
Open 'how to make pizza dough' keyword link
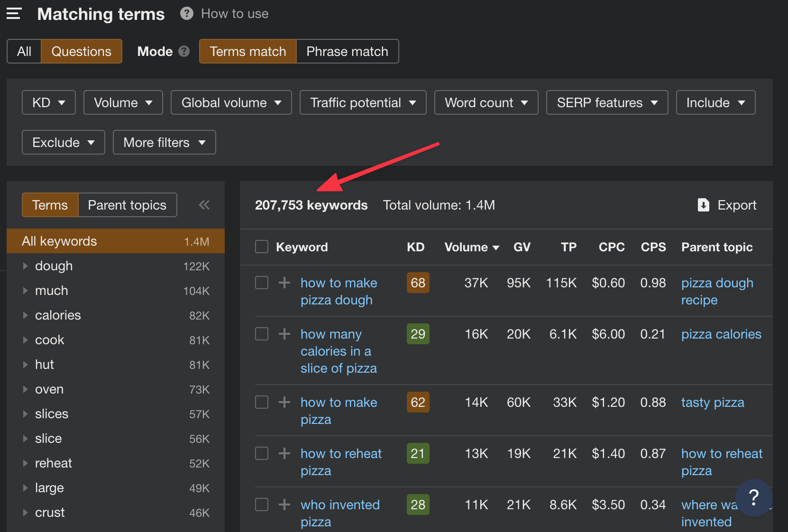339,291
